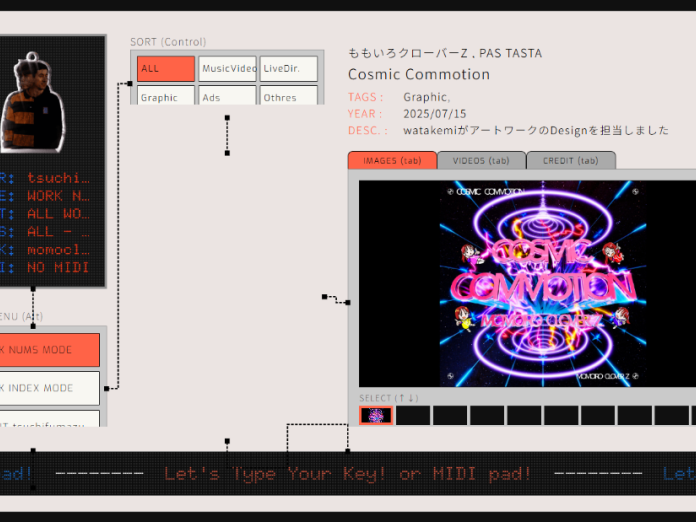This screenshot has width=696, height=522.
Task: Filter works by MusicVideo
Action: (x=227, y=69)
